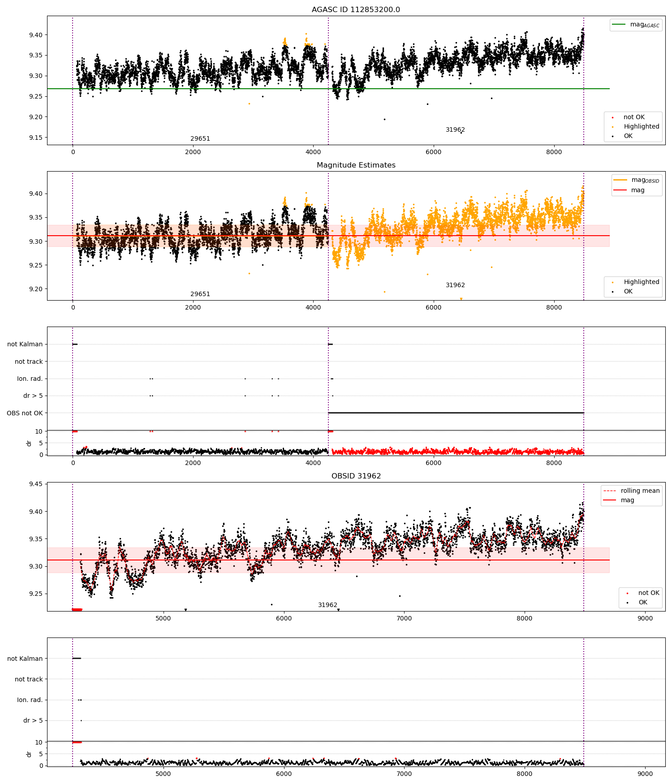Click "Ion. rad." label under Magnitude Estimates plot
672x784 pixels.
click(x=30, y=379)
